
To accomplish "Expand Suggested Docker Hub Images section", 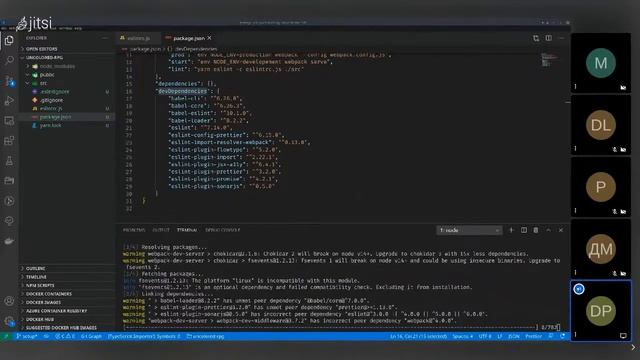I will [67, 328].
